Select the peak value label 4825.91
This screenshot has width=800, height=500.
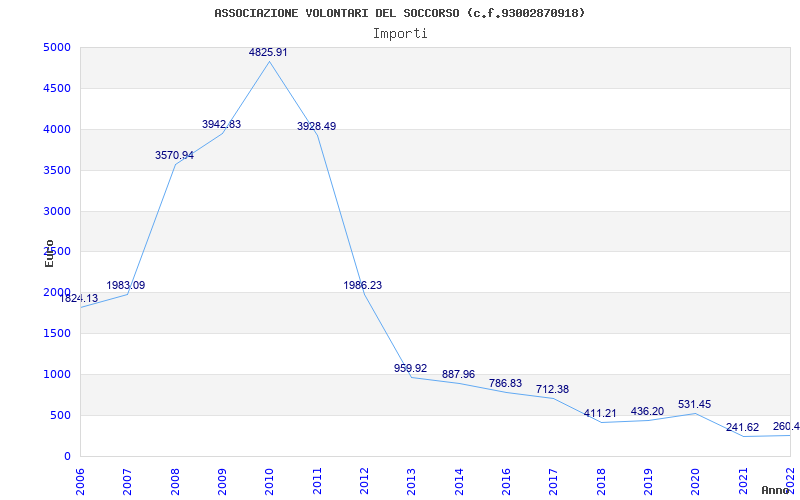(x=268, y=52)
